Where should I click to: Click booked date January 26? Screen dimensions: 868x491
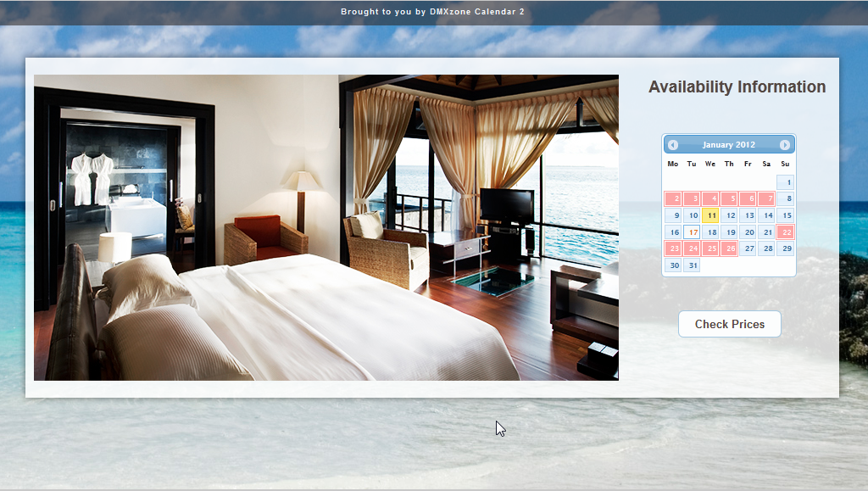(729, 248)
